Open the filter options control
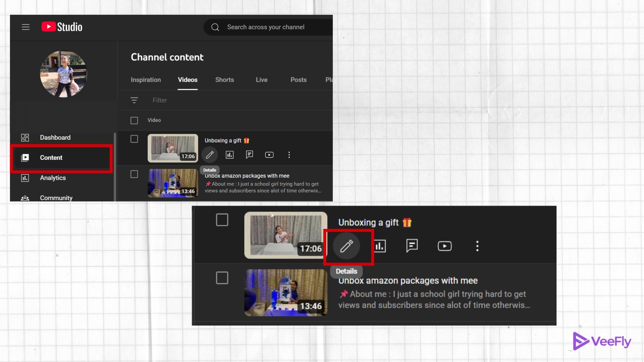644x362 pixels. pos(134,100)
